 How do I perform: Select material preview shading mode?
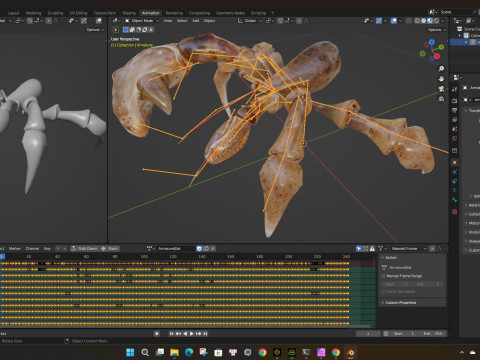(430, 21)
